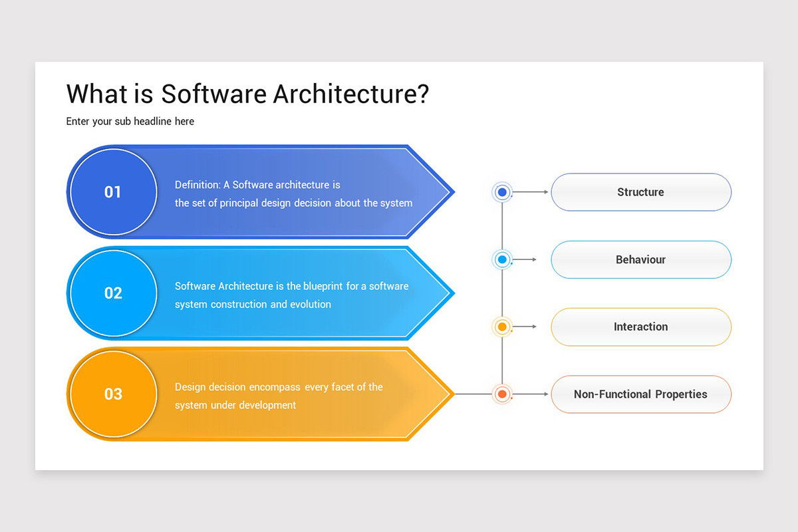
Task: Click the orange bullet marker beside Non-Functional Properties
Action: (x=502, y=394)
